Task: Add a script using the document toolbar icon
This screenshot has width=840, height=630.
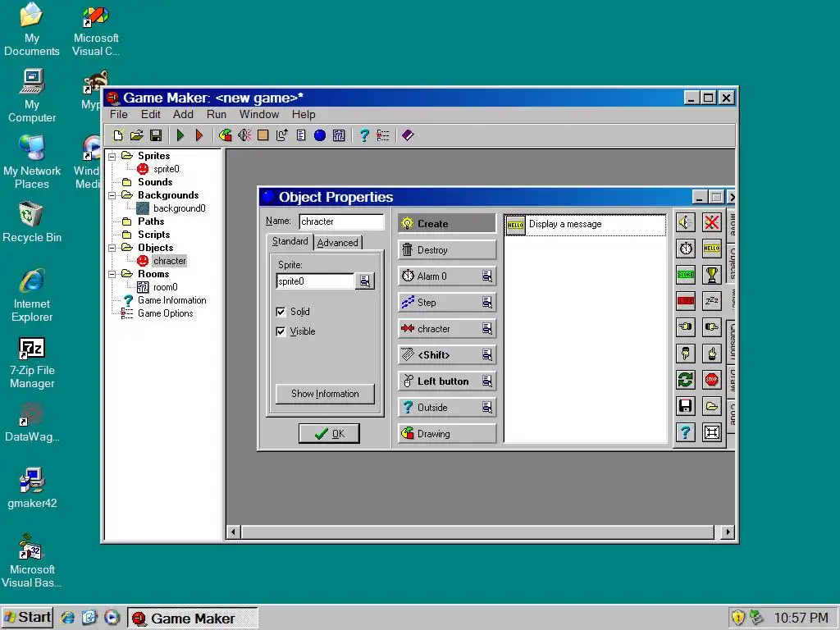Action: (x=301, y=135)
